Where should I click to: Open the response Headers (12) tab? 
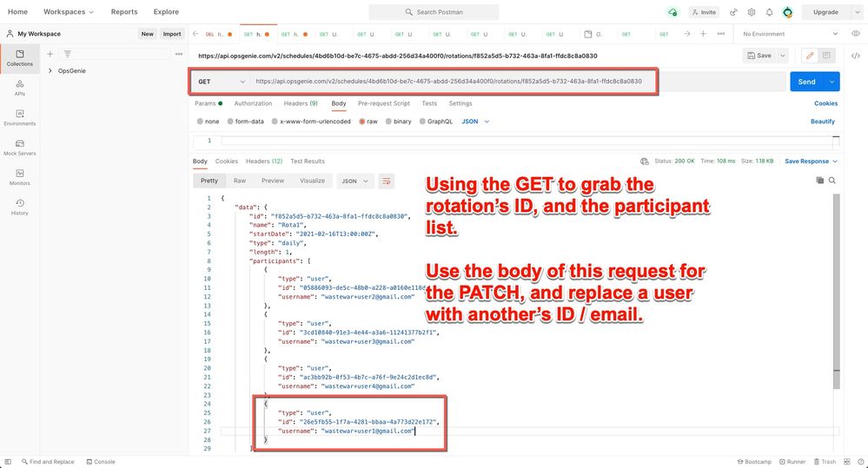264,161
